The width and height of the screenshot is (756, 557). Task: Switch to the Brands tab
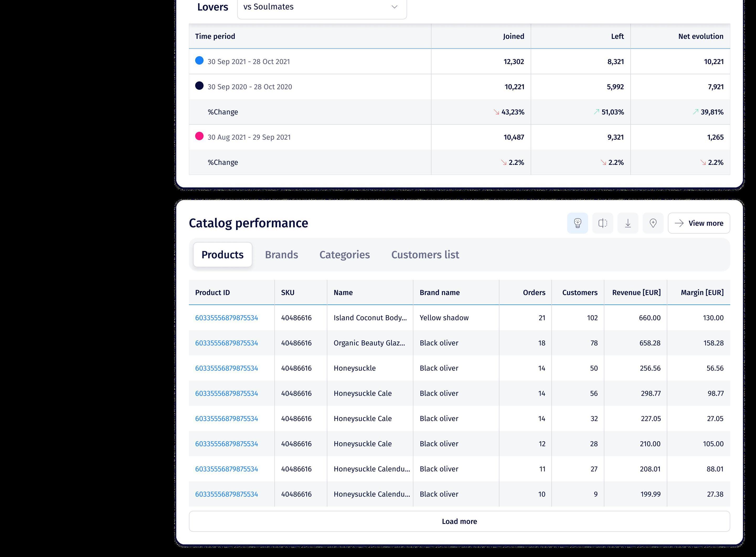tap(282, 255)
